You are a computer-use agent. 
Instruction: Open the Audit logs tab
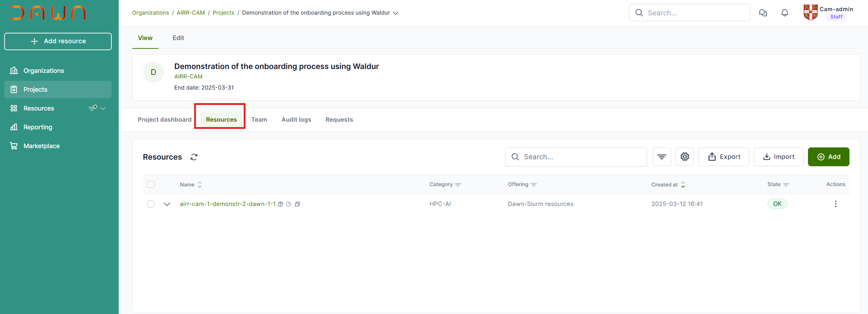[296, 120]
